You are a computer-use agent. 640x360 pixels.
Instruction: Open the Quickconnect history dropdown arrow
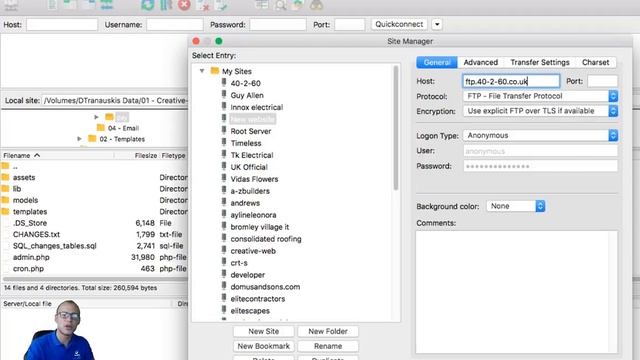437,24
